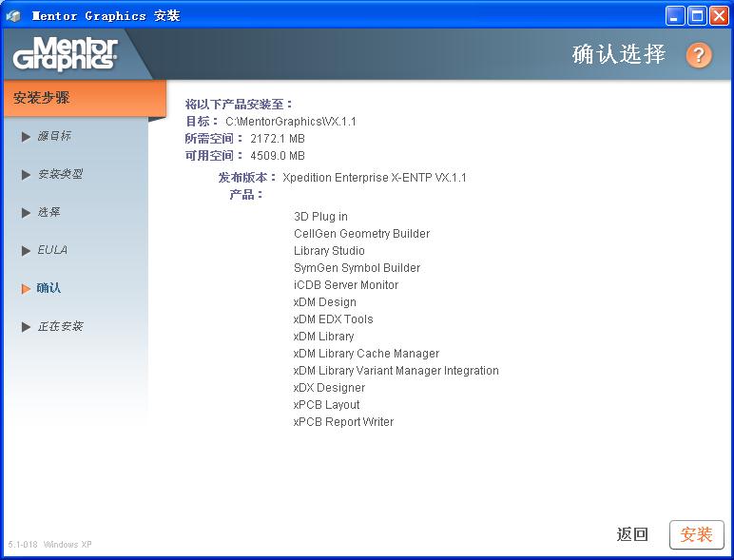The height and width of the screenshot is (560, 734).
Task: Click the 确认选择 page title
Action: pos(618,54)
